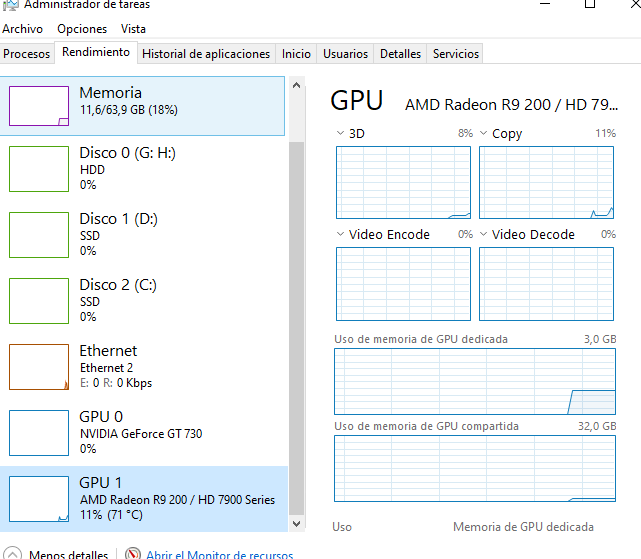Viewport: 641px width, 559px height.
Task: Open the Usuarios tab
Action: [x=345, y=54]
